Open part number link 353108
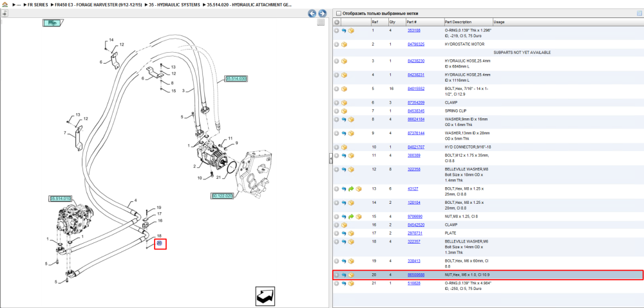644x308 pixels. 413,30
